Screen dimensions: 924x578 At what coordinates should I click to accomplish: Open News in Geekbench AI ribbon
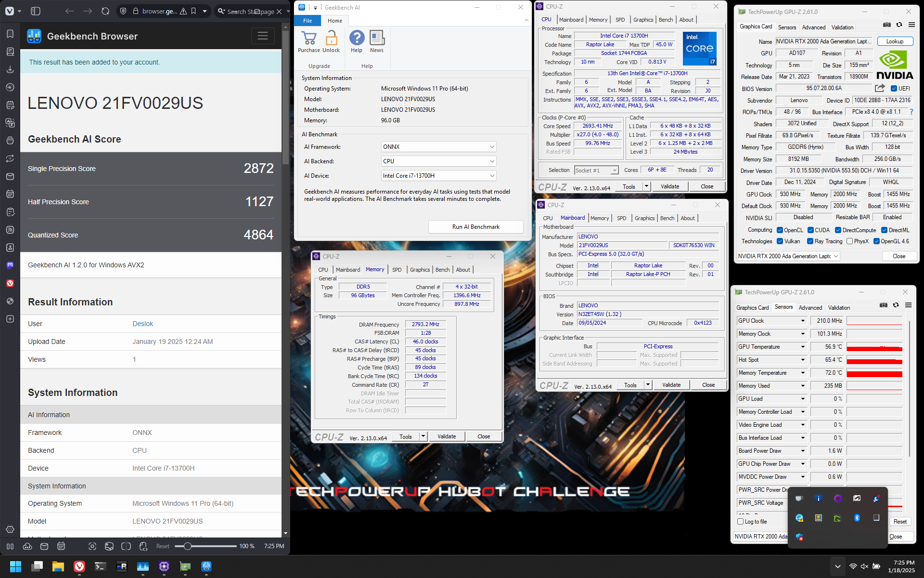coord(377,41)
